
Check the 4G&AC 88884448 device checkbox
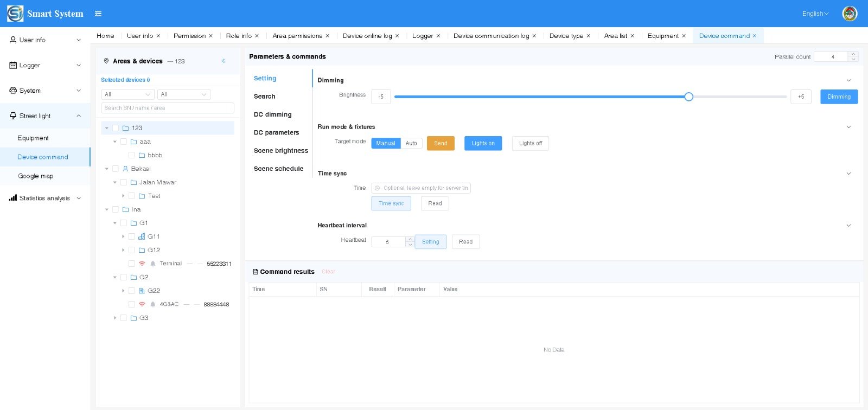coord(132,304)
